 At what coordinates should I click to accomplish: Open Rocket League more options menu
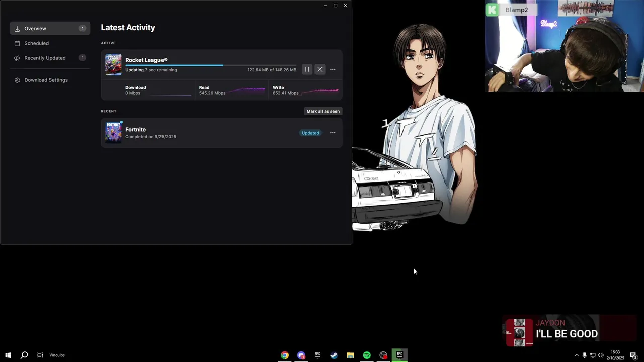coord(333,69)
